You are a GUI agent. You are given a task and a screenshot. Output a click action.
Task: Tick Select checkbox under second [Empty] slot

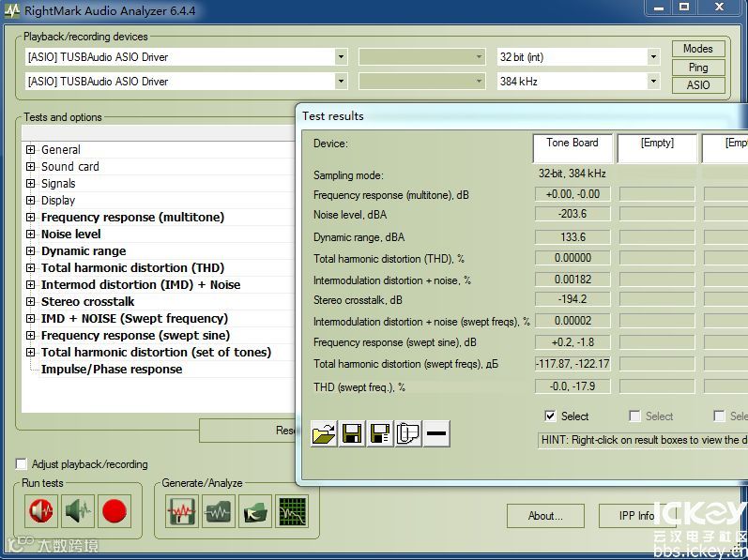tap(718, 416)
